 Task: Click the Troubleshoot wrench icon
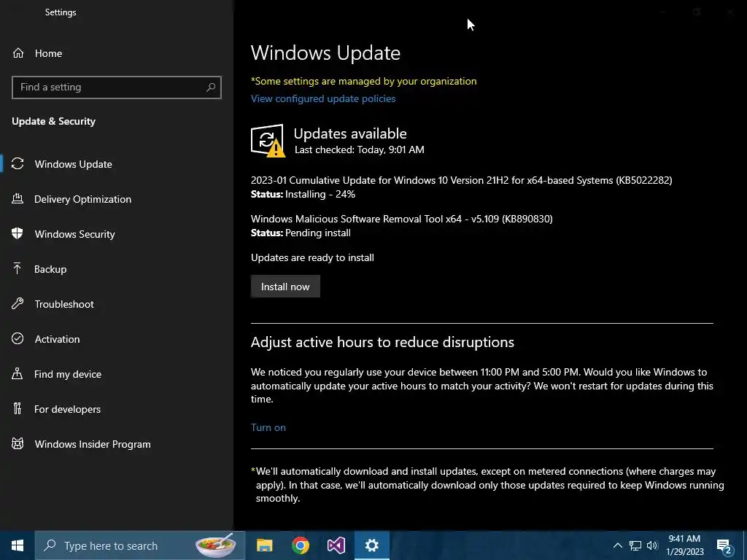pyautogui.click(x=18, y=303)
